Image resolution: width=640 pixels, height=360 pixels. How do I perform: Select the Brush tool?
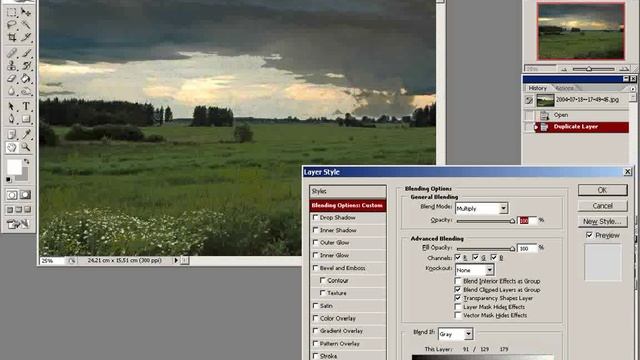coord(26,53)
